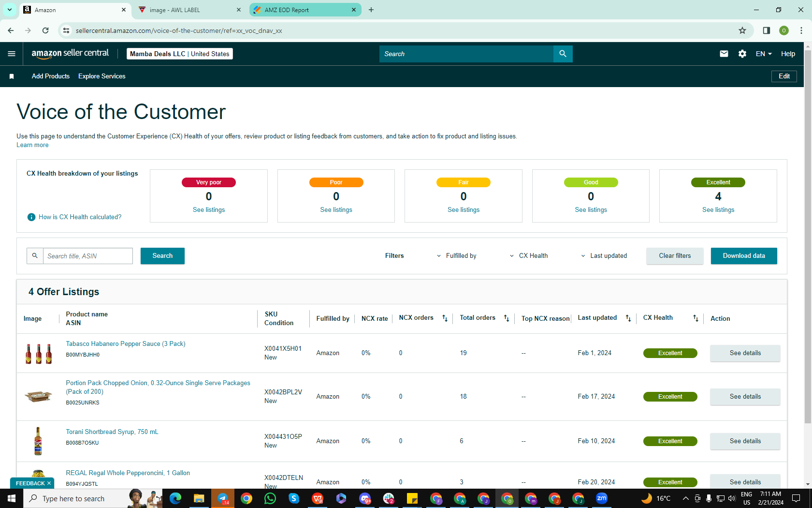Open the Windows Start menu
812x508 pixels.
[x=12, y=498]
